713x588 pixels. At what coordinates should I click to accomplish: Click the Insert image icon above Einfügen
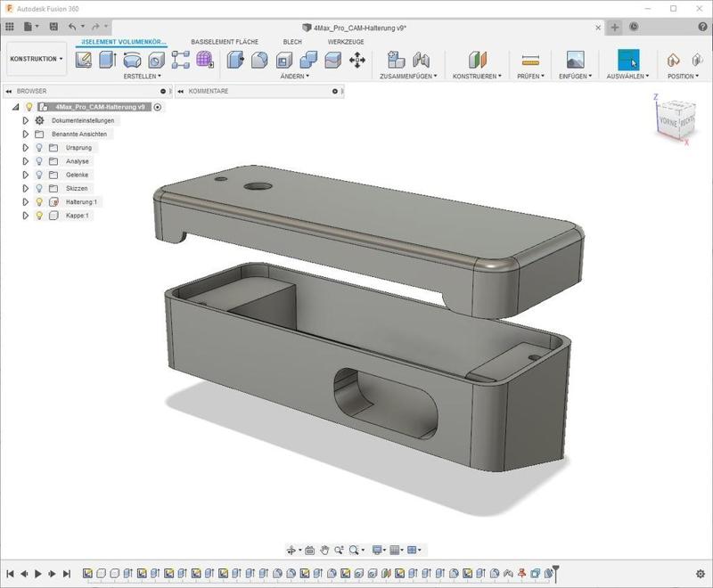pyautogui.click(x=576, y=60)
